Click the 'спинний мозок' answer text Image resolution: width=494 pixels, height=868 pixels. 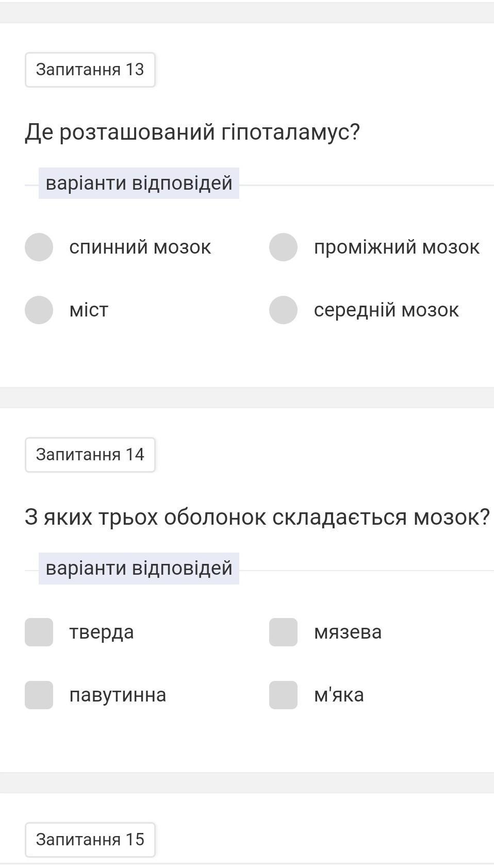pyautogui.click(x=140, y=247)
